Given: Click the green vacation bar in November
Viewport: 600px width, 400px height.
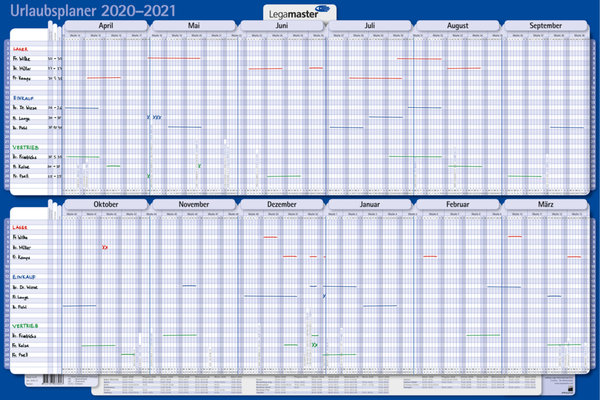Looking at the screenshot, I should click(180, 335).
